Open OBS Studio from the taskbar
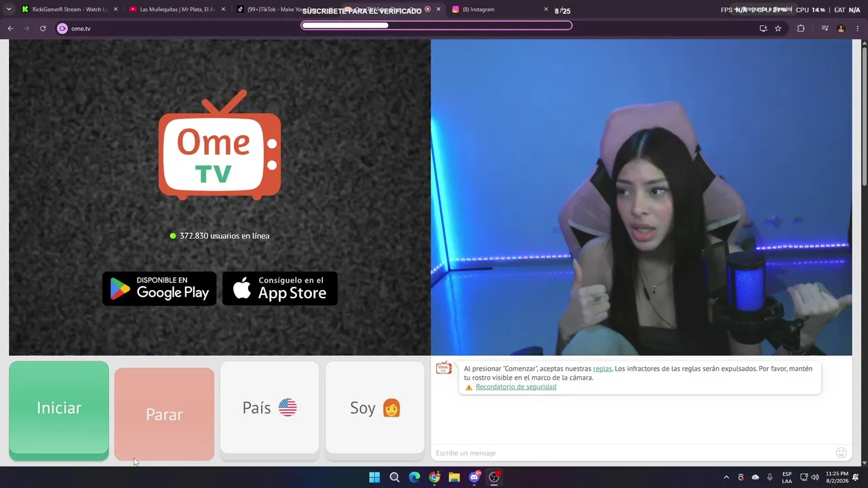This screenshot has height=488, width=868. pyautogui.click(x=494, y=477)
